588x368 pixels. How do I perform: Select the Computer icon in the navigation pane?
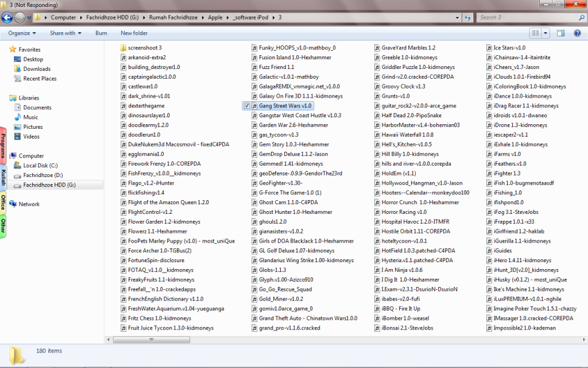(13, 155)
